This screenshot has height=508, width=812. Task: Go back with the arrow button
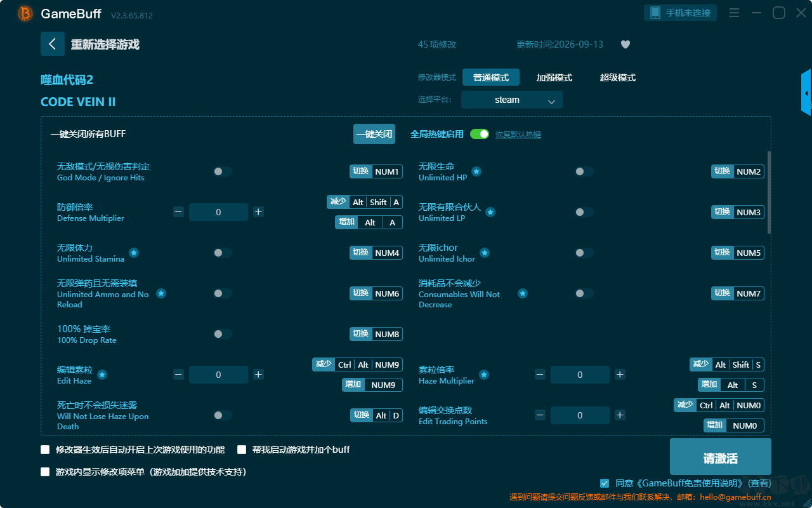coord(53,44)
